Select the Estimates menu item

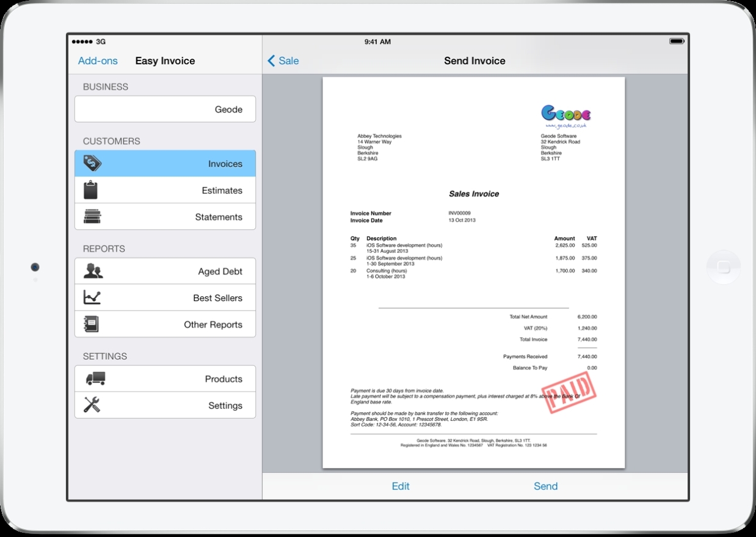165,191
